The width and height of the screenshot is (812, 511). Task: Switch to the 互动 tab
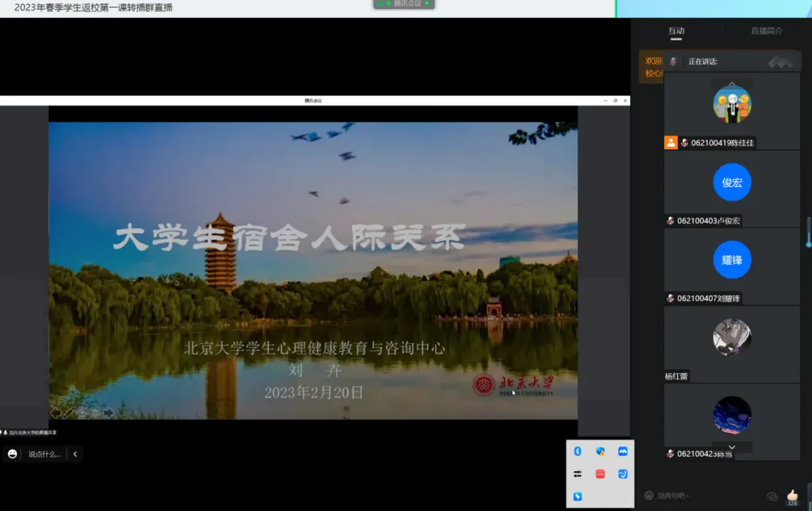click(x=676, y=31)
